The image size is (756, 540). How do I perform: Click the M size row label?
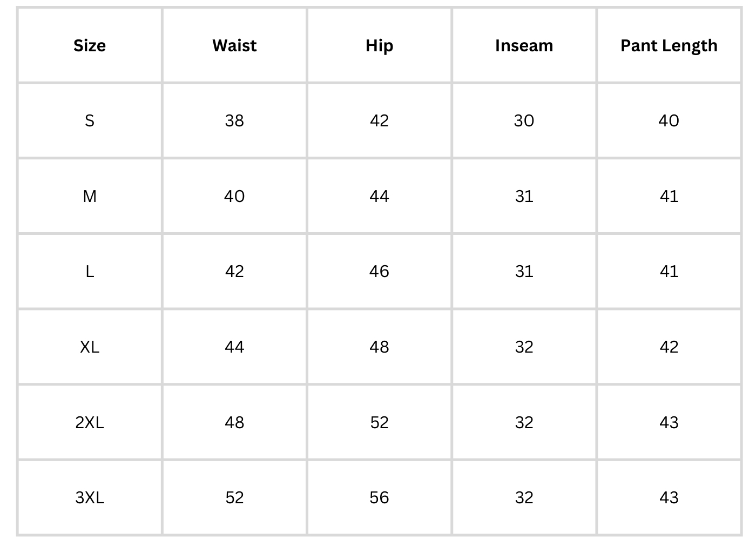[90, 196]
